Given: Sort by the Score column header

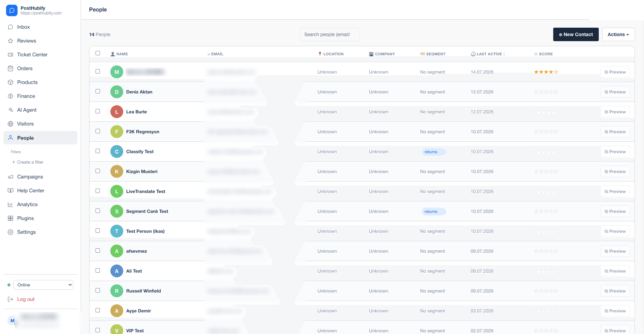Looking at the screenshot, I should point(543,54).
